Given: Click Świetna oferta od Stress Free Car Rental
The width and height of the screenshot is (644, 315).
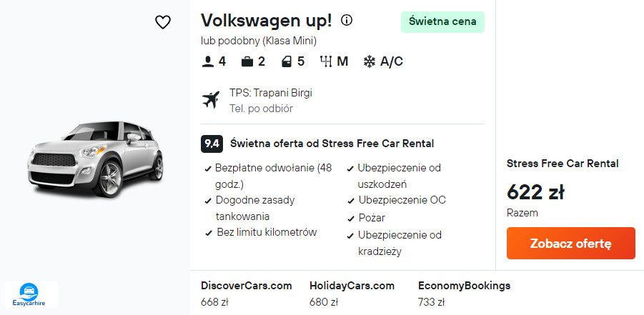Looking at the screenshot, I should point(332,143).
